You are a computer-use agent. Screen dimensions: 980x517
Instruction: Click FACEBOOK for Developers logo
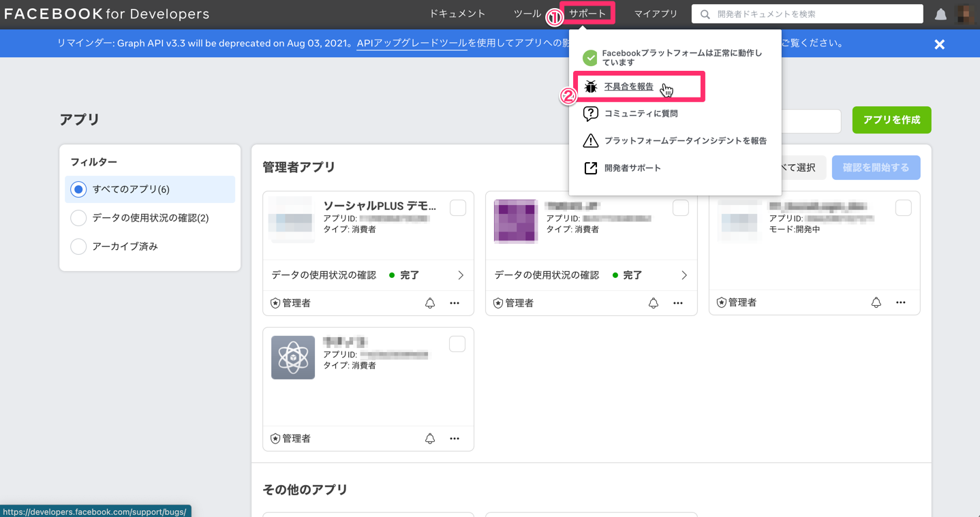[107, 14]
